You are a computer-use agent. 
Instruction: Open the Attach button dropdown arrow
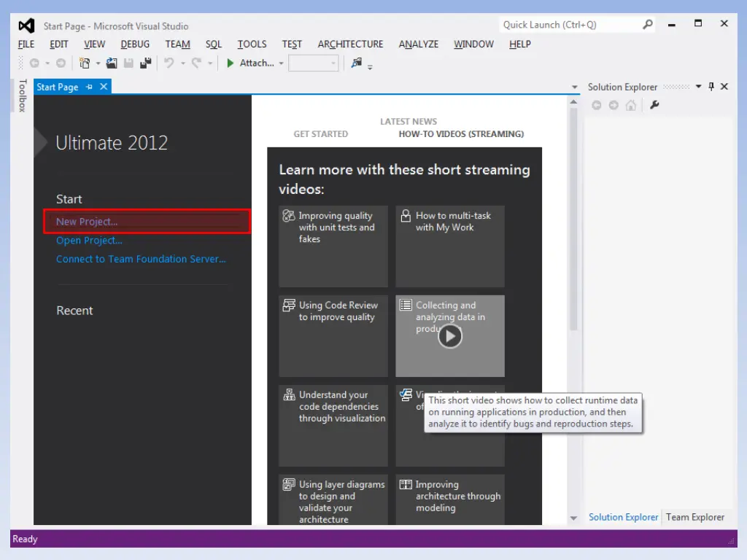(281, 63)
